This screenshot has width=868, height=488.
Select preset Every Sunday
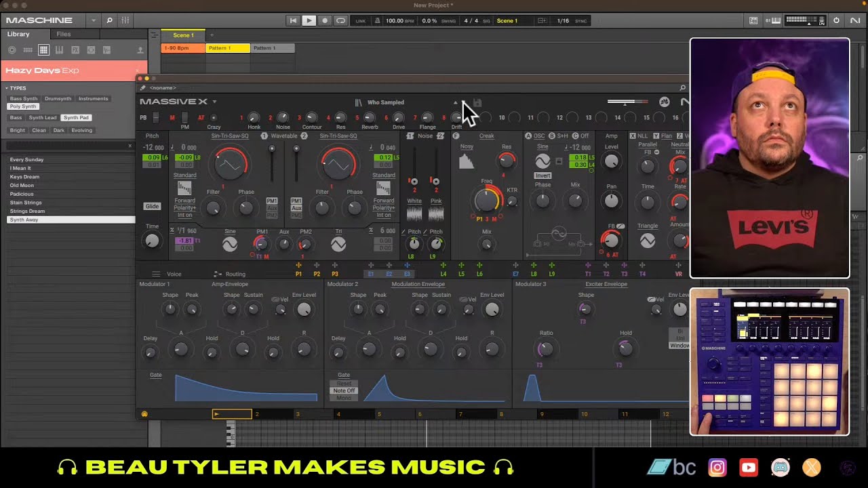point(71,160)
